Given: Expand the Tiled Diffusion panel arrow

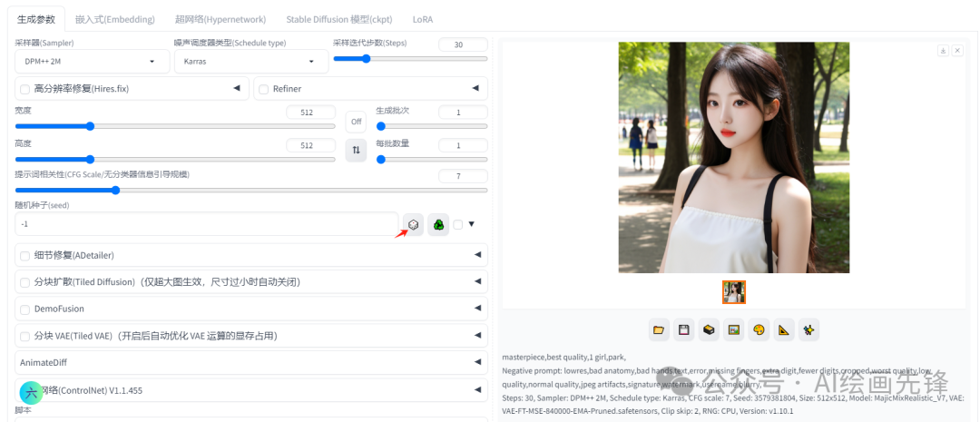Looking at the screenshot, I should pyautogui.click(x=477, y=281).
